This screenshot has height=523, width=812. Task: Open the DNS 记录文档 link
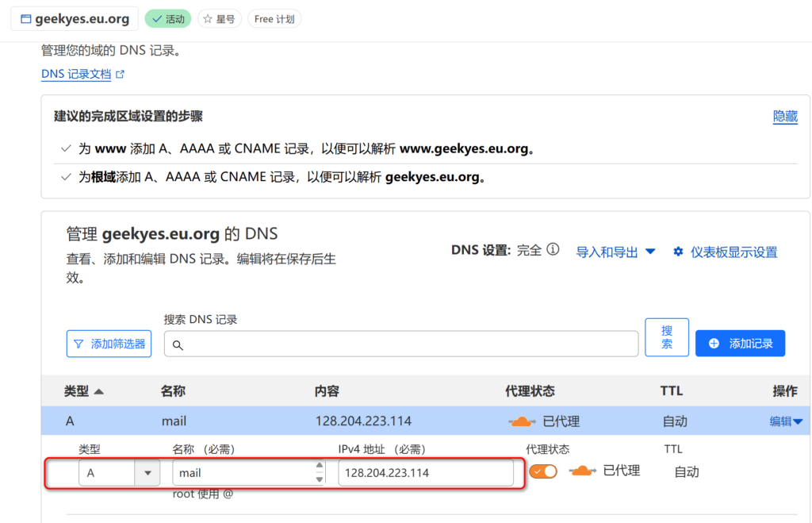76,74
